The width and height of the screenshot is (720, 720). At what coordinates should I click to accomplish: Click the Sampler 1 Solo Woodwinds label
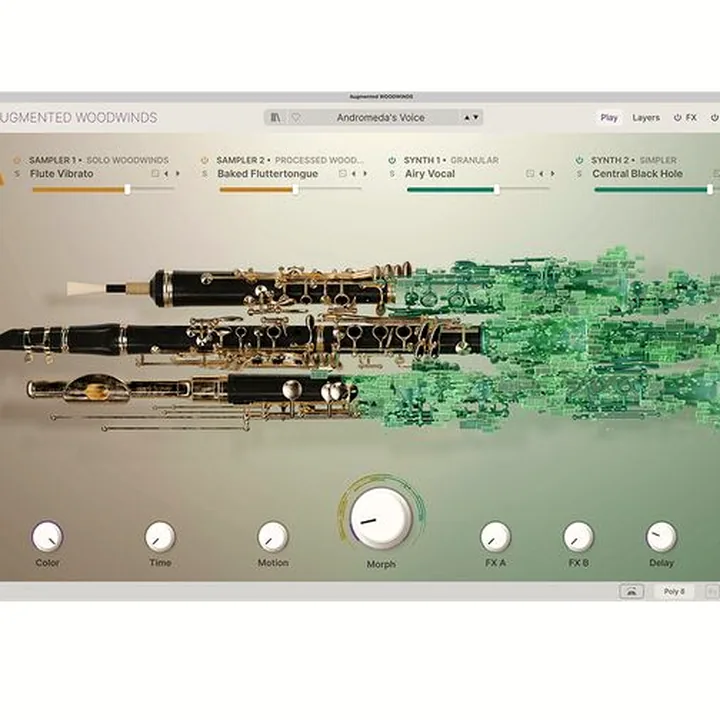pos(99,160)
